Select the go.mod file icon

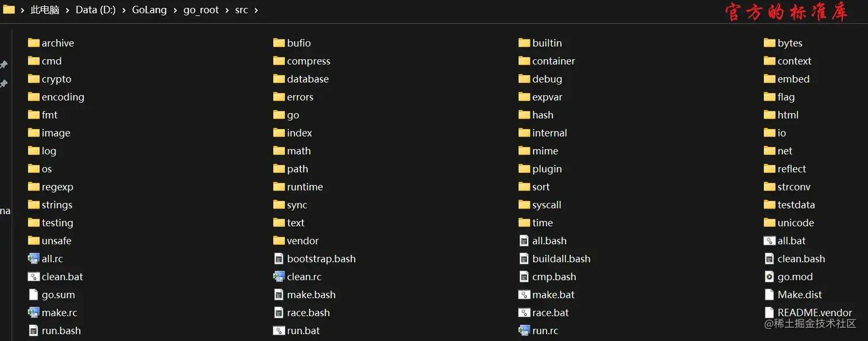[x=769, y=277]
